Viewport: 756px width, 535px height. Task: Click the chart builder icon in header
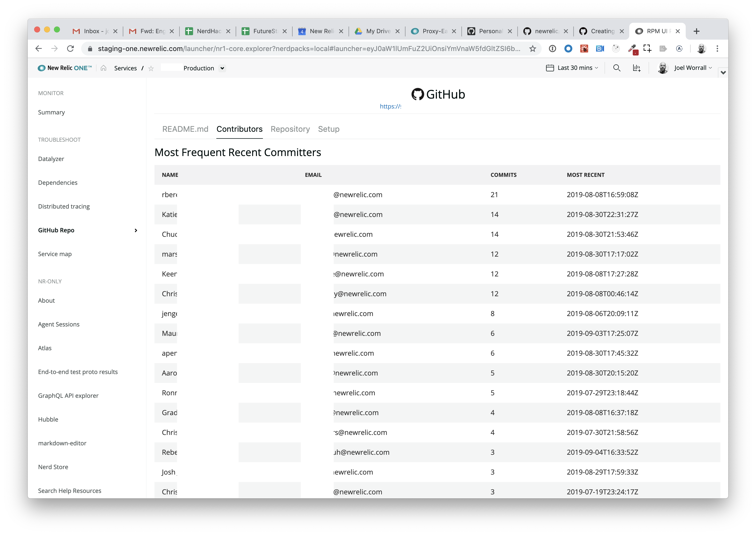[636, 68]
